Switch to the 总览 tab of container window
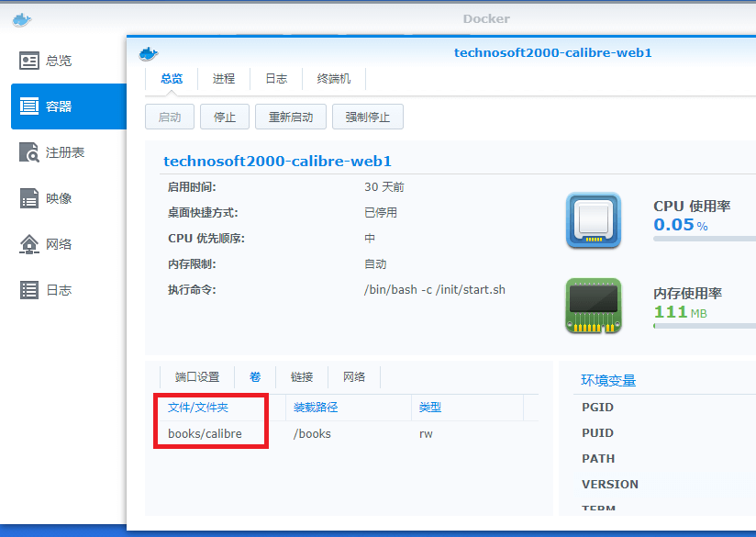This screenshot has width=756, height=537. coord(172,79)
